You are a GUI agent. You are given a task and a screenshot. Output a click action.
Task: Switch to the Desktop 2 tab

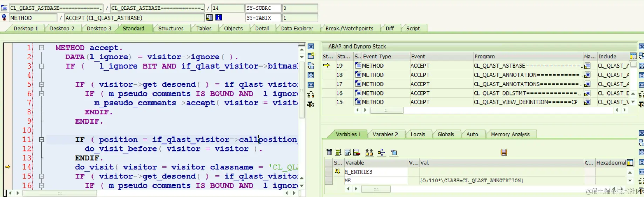click(62, 28)
